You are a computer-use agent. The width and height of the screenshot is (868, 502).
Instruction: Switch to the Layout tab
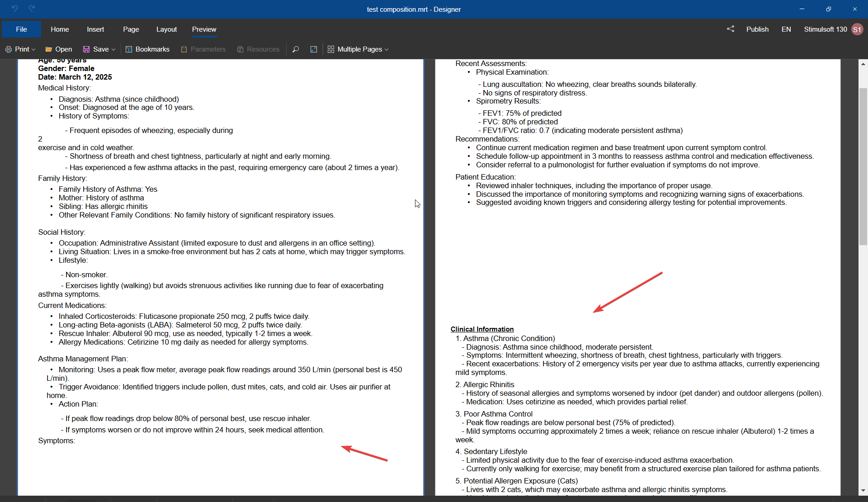point(166,29)
